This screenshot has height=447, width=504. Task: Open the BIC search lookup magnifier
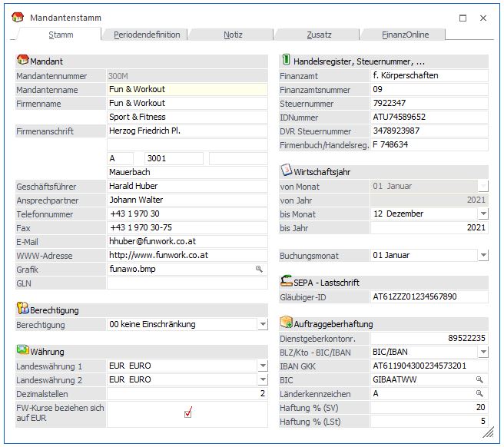pyautogui.click(x=480, y=380)
